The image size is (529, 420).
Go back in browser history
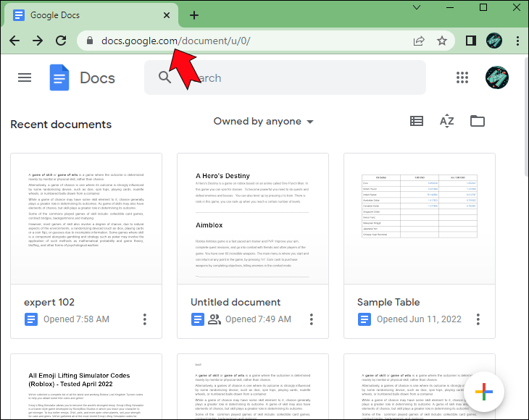pyautogui.click(x=14, y=41)
